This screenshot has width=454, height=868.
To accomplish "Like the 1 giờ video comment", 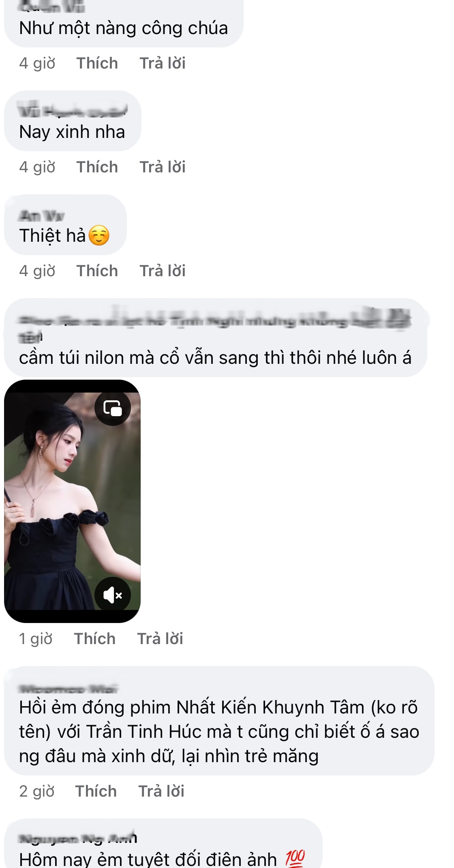I will coord(95,639).
